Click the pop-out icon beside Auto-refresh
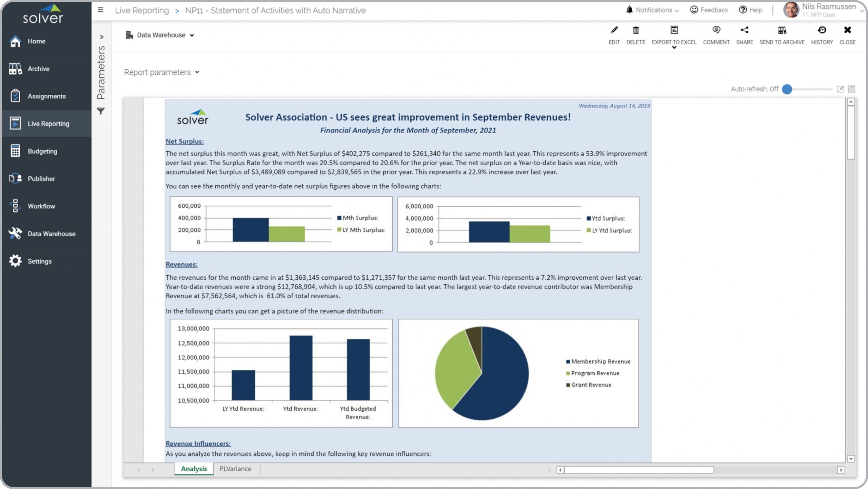 point(840,89)
